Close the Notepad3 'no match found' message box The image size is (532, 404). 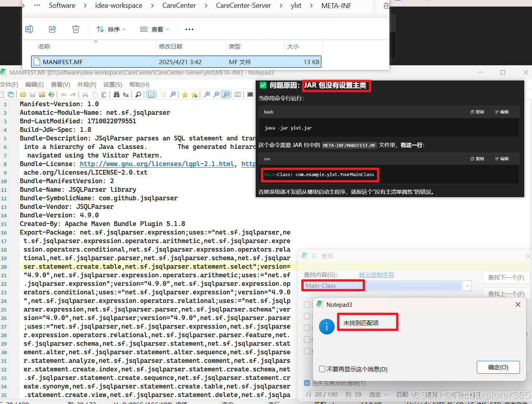click(x=518, y=304)
